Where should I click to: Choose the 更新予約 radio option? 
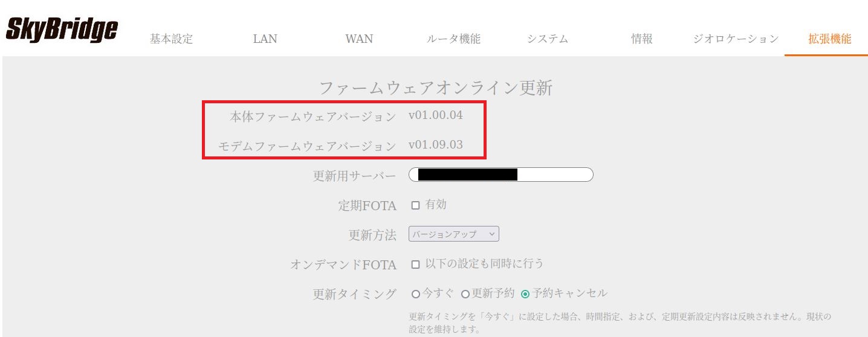(465, 294)
